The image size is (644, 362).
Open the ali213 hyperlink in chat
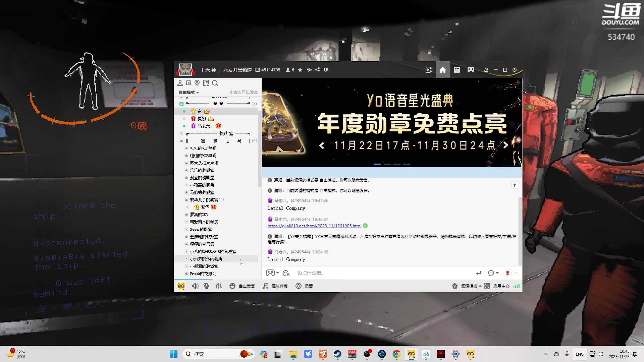click(x=314, y=226)
